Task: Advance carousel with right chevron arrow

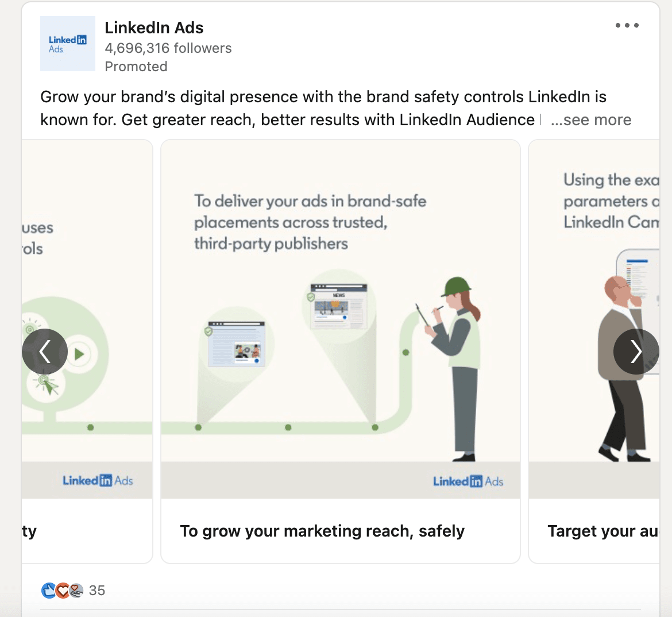Action: click(x=636, y=352)
